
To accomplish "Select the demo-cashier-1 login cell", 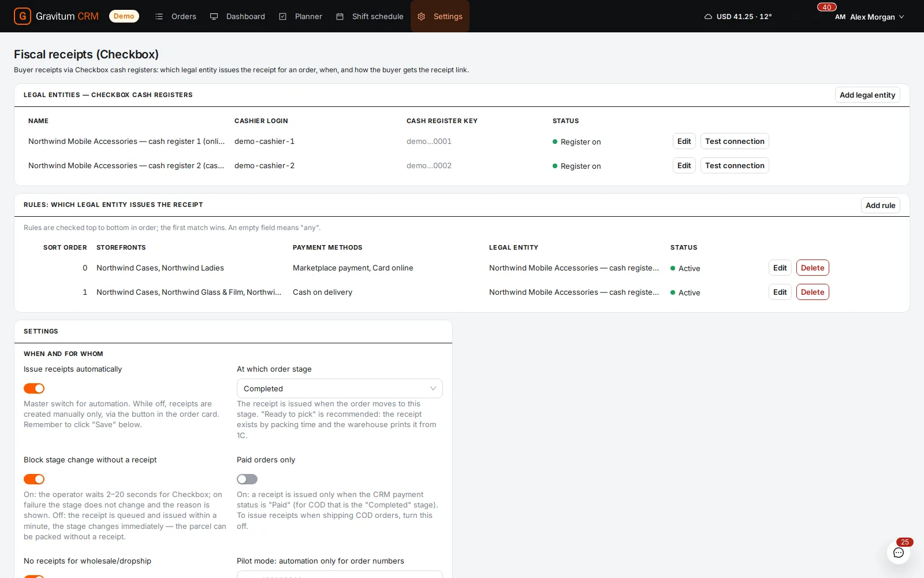I will [264, 141].
